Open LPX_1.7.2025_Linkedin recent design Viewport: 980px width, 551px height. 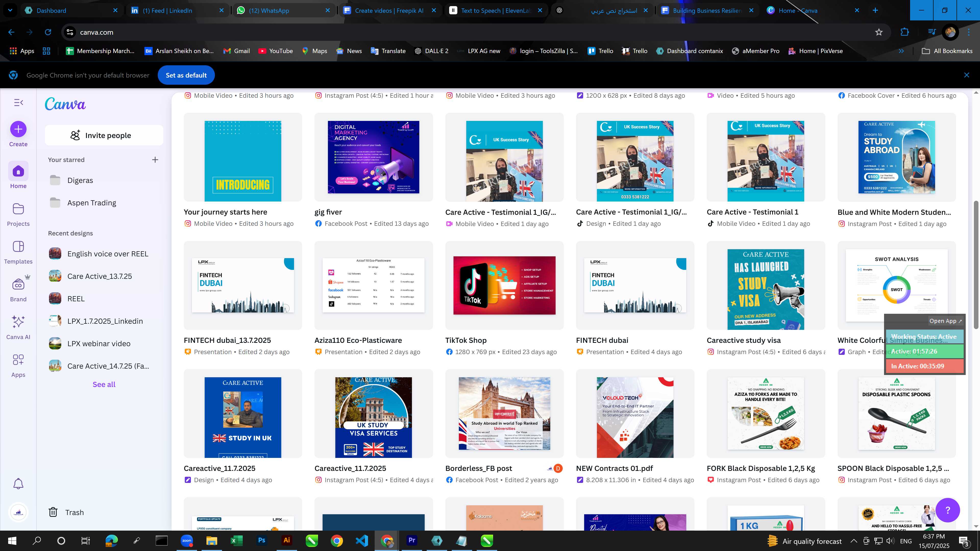(x=104, y=321)
